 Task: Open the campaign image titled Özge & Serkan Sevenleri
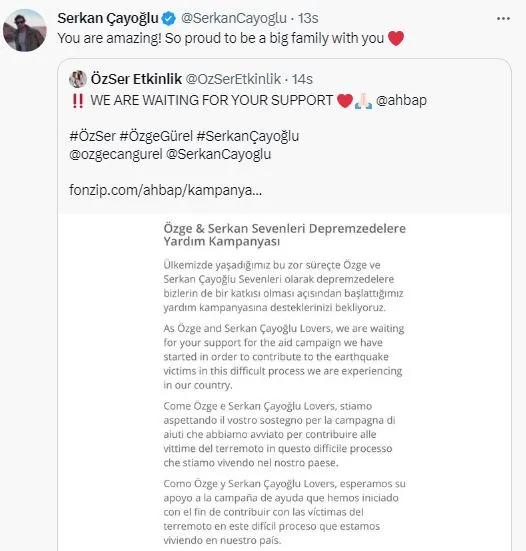tap(285, 382)
